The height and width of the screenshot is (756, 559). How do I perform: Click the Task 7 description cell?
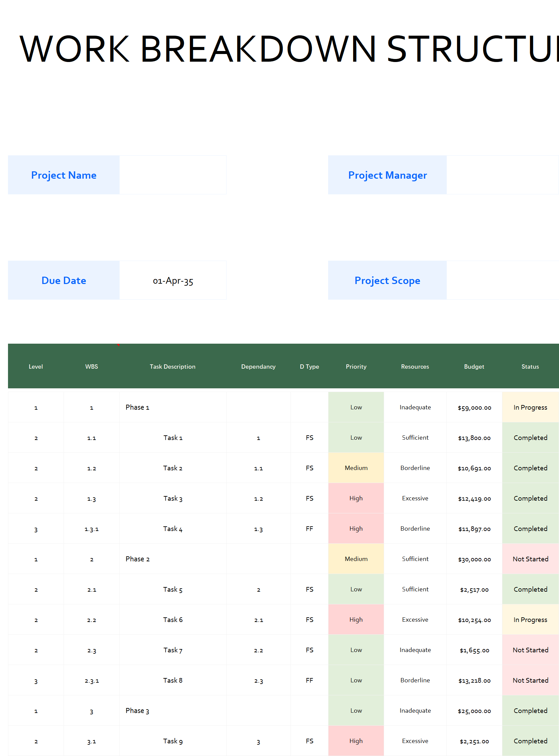(x=173, y=650)
